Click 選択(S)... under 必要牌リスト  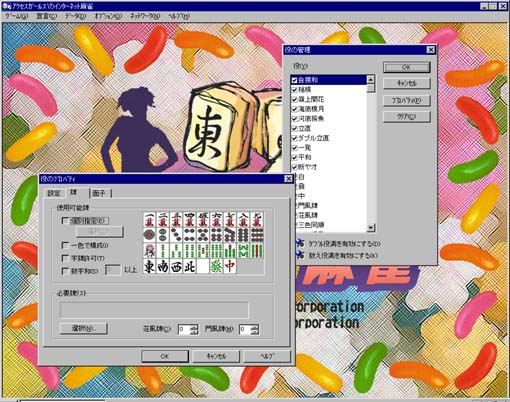coord(84,329)
